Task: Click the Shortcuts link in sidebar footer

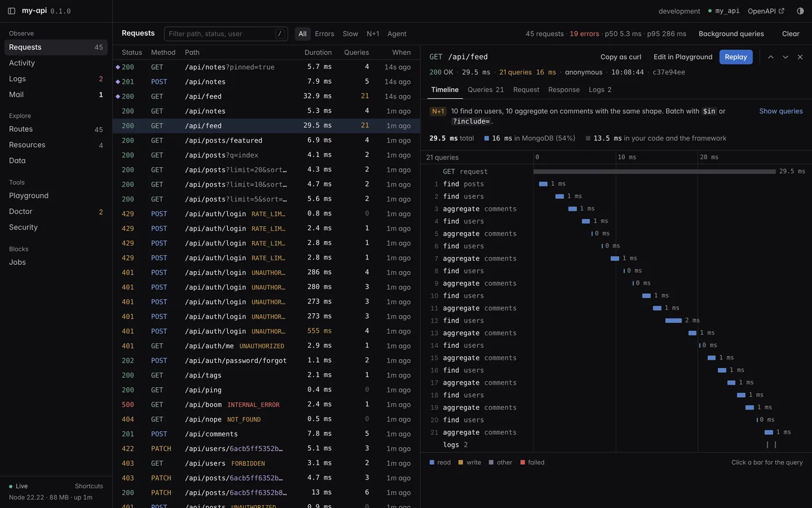Action: (89, 486)
